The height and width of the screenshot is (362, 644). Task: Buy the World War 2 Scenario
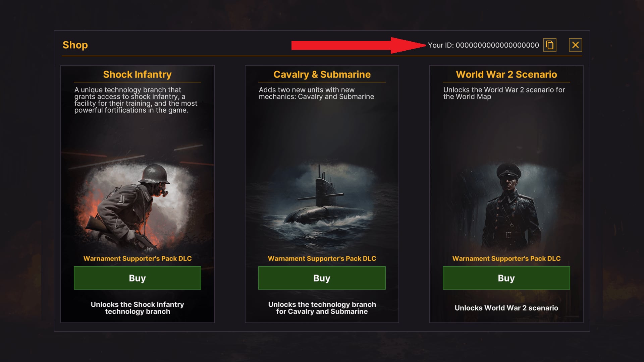click(x=506, y=278)
